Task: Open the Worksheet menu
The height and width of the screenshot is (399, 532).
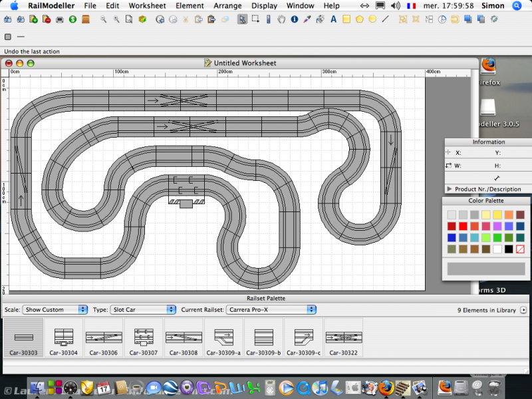Action: coord(147,5)
